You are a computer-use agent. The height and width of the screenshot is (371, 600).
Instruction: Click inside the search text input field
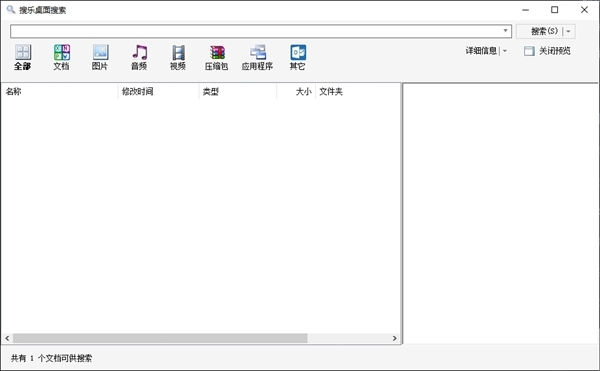pyautogui.click(x=256, y=31)
